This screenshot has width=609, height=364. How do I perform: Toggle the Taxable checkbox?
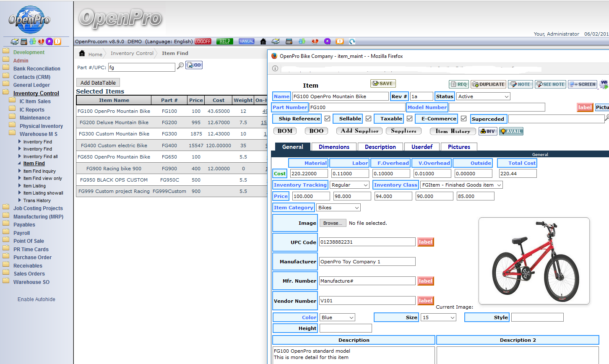(x=409, y=119)
